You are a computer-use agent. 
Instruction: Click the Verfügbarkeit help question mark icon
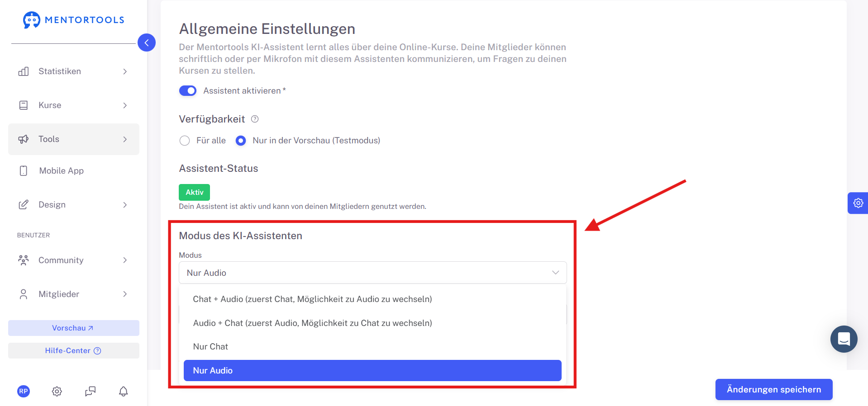click(255, 119)
